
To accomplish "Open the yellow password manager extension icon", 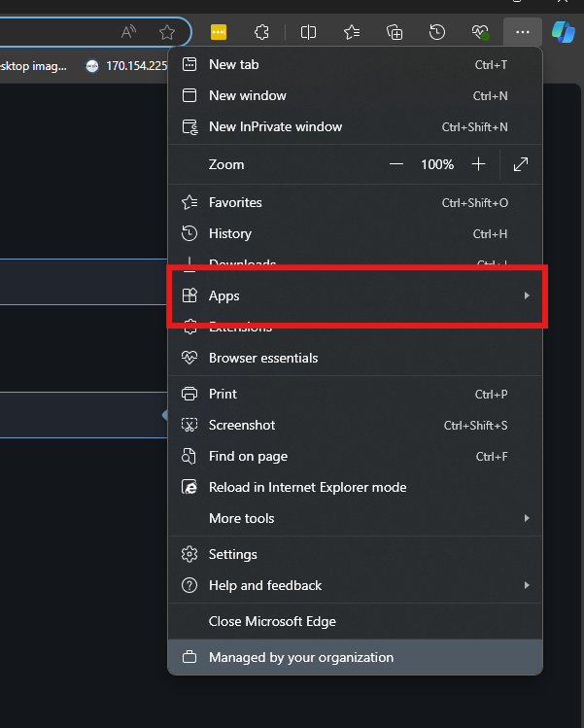I will [219, 32].
